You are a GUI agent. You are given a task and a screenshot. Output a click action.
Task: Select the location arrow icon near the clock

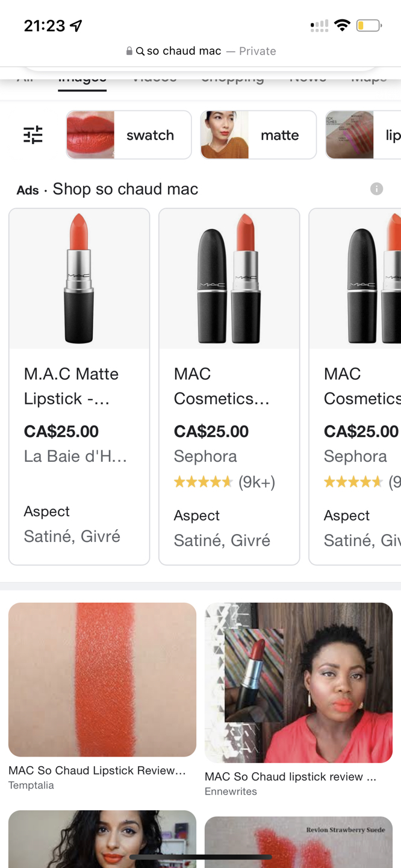(x=75, y=25)
